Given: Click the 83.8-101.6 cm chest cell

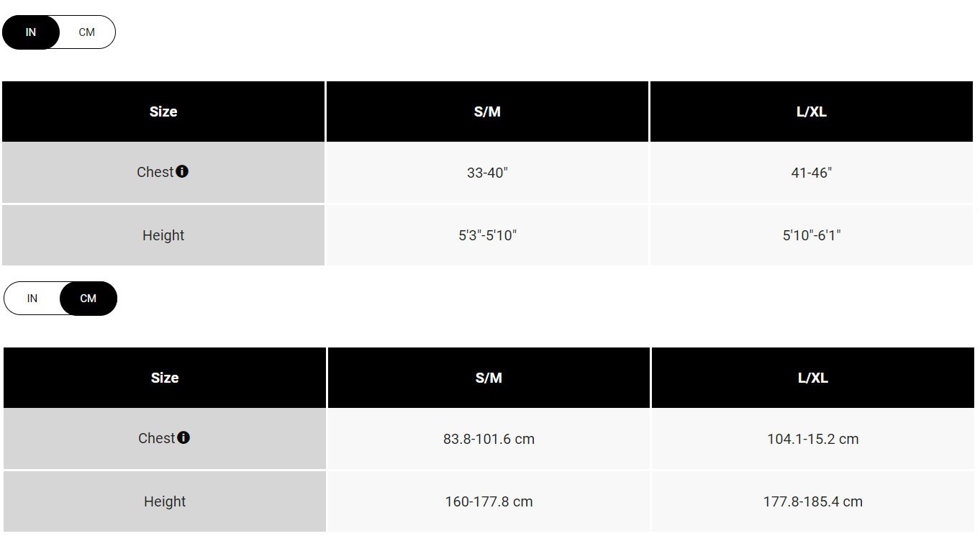Looking at the screenshot, I should point(489,439).
